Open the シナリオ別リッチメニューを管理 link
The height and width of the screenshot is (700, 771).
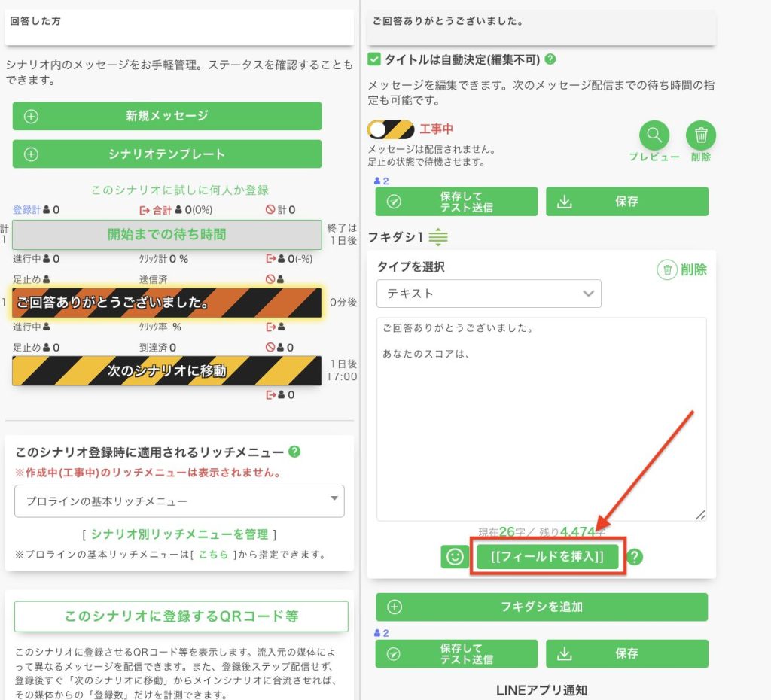(x=179, y=534)
